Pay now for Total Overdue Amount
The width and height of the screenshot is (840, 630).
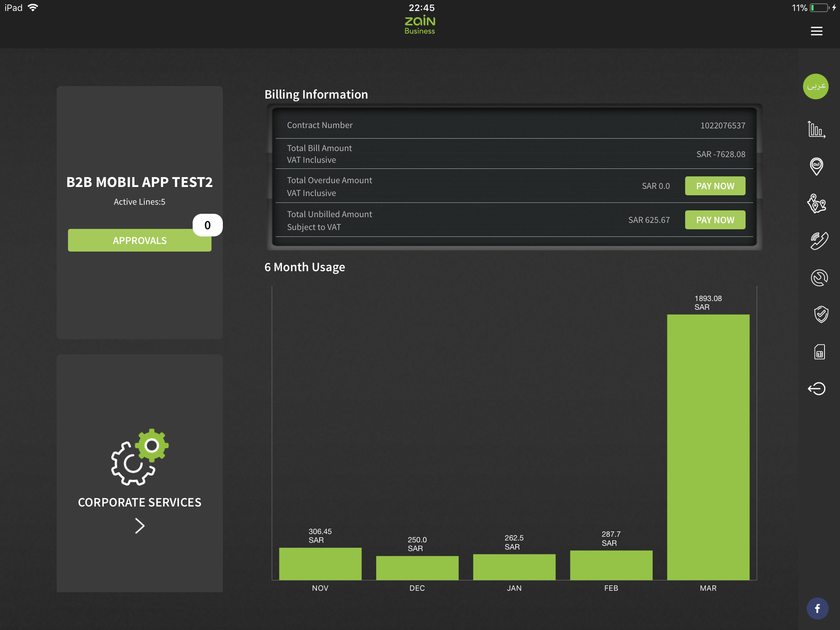[x=715, y=186]
